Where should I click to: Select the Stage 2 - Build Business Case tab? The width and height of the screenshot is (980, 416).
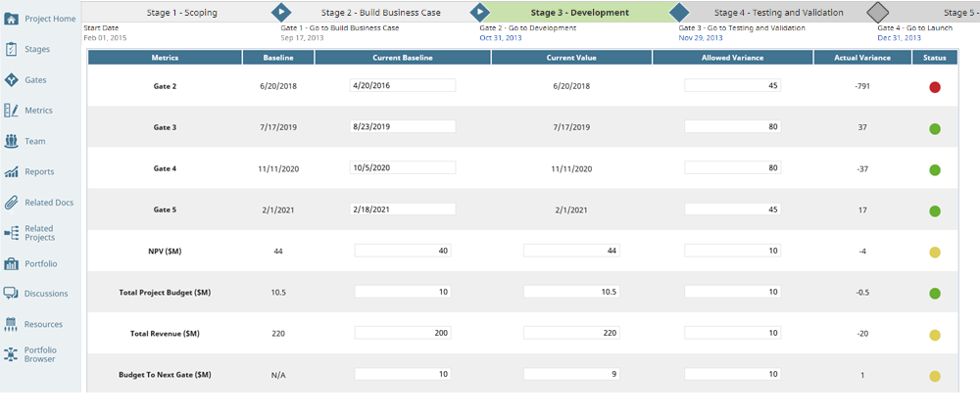pos(380,12)
